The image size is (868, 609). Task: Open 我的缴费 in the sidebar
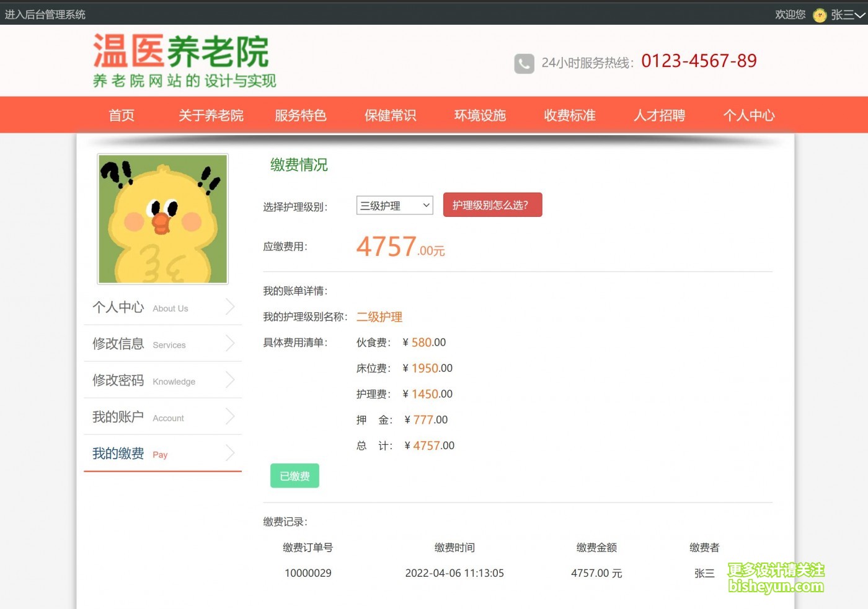point(118,453)
